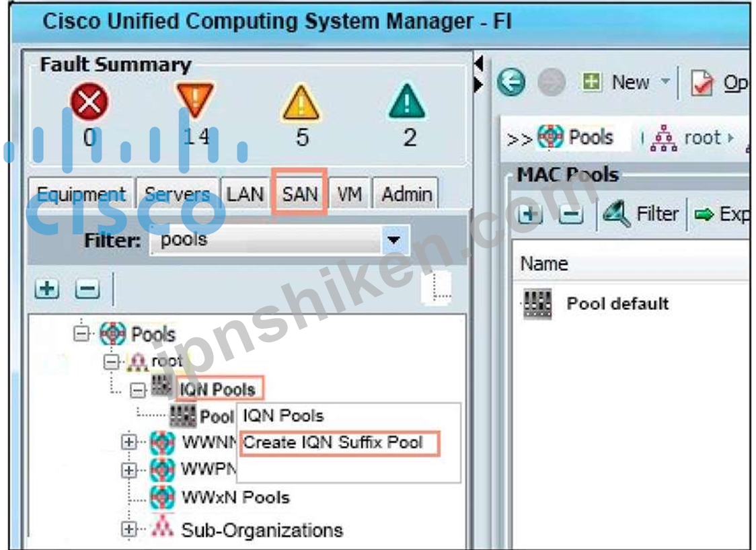Select Sub-Organizations tree item
Viewport: 756px width, 550px height.
click(x=262, y=530)
